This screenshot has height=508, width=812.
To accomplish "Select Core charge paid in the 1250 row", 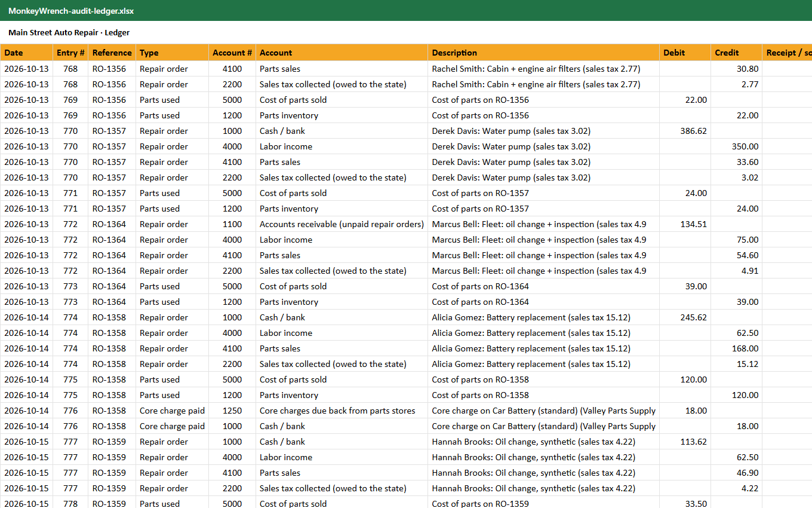I will tap(172, 411).
